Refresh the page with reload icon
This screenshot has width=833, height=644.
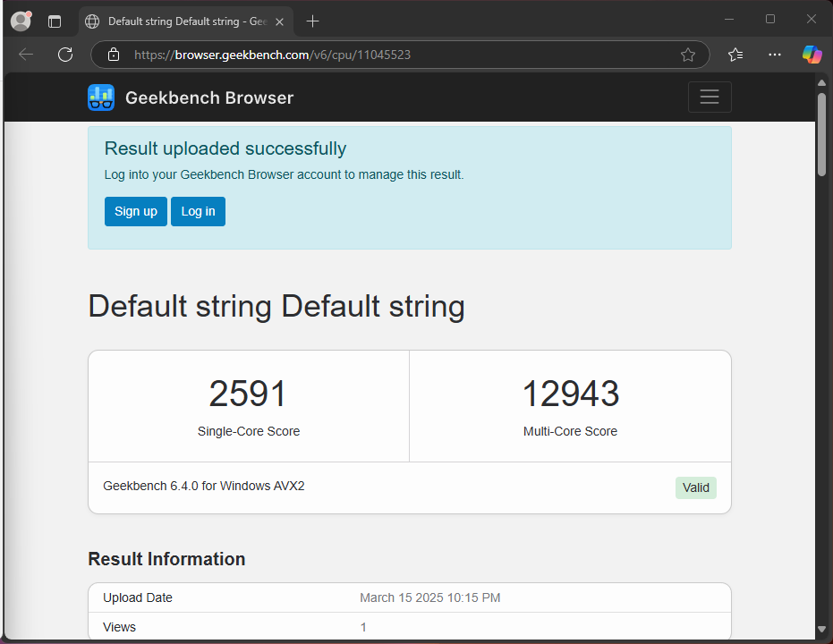65,55
